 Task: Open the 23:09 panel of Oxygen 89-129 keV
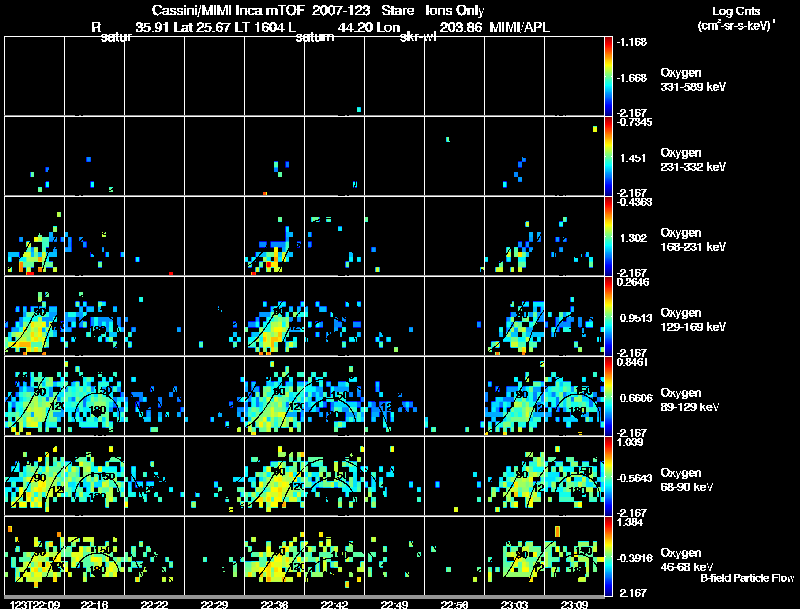[x=574, y=396]
